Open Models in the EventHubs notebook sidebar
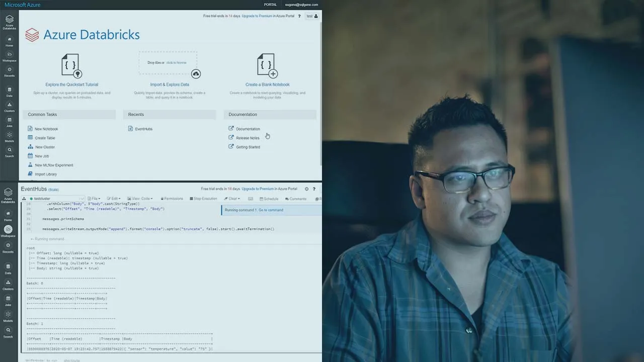The image size is (644, 362). point(8,316)
